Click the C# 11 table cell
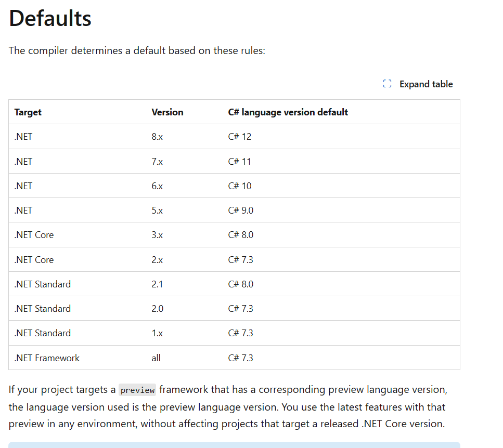Image resolution: width=503 pixels, height=448 pixels. pos(239,161)
